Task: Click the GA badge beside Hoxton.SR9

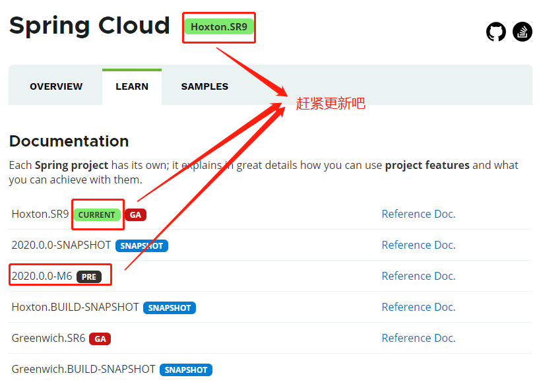Action: coord(135,215)
